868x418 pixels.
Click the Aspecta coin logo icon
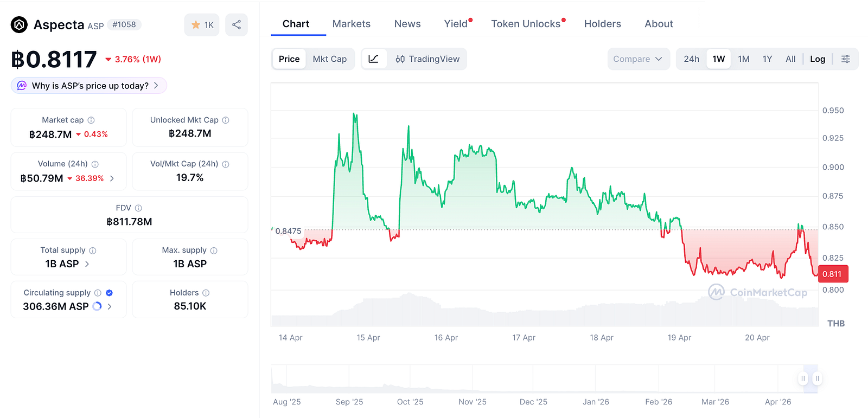(x=20, y=25)
